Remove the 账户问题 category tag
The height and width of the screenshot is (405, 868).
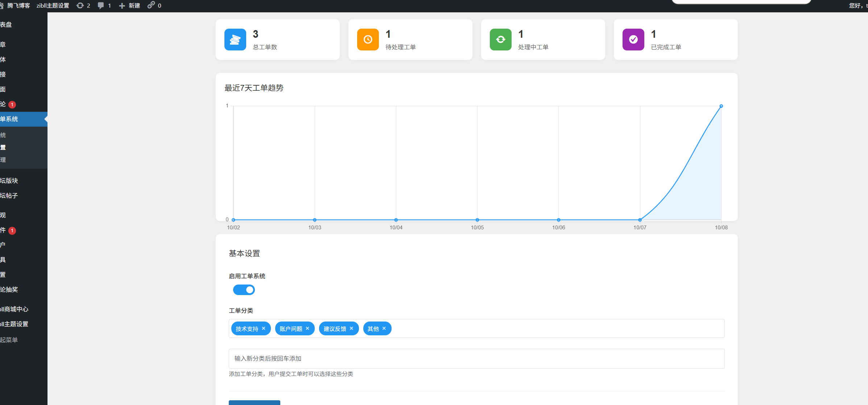point(307,328)
